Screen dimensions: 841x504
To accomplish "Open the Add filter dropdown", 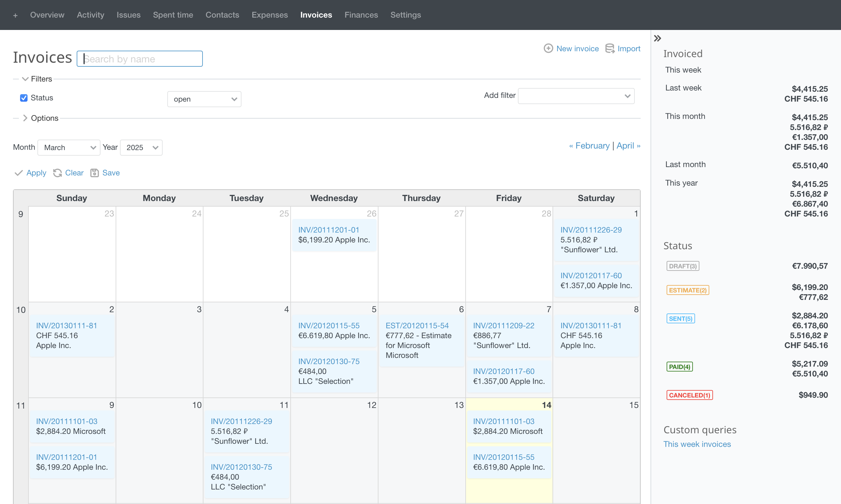I will click(576, 96).
